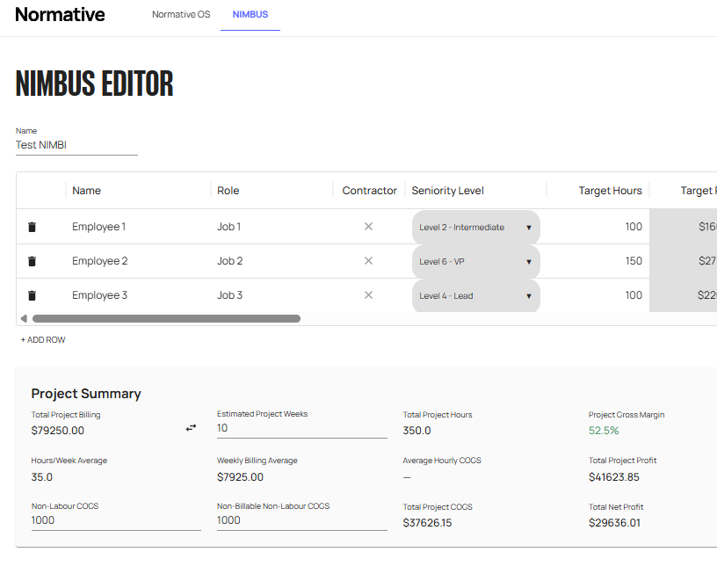Click the Name column header in the table
Viewport: 717px width, 588px height.
[86, 191]
